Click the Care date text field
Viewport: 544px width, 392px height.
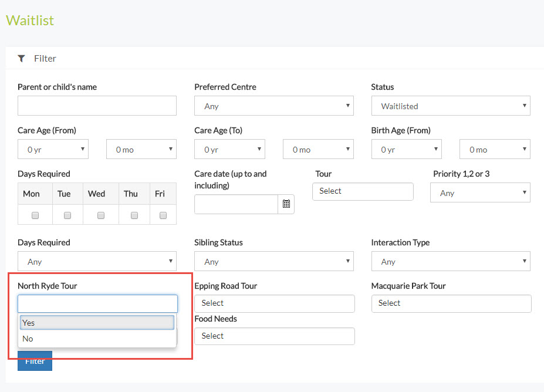coord(236,204)
